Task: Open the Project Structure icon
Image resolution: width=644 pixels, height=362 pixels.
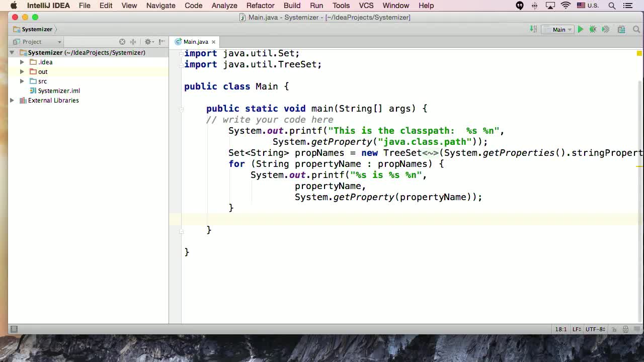Action: (621, 29)
